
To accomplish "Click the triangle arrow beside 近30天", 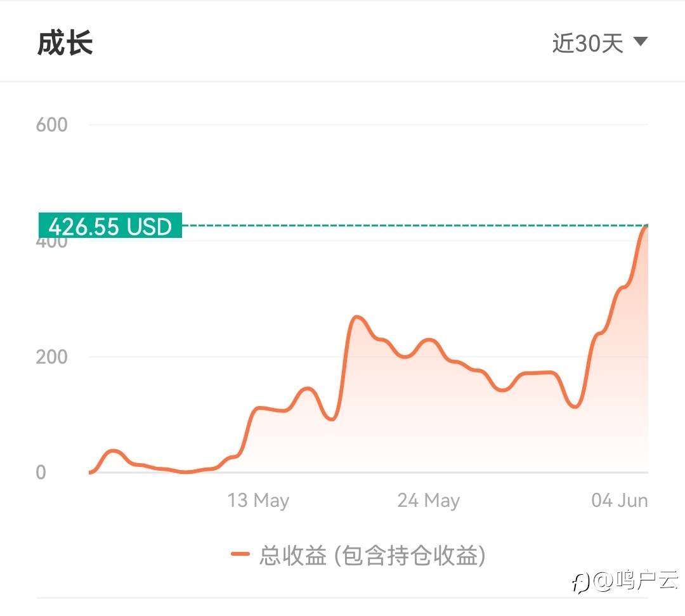I will tap(640, 42).
